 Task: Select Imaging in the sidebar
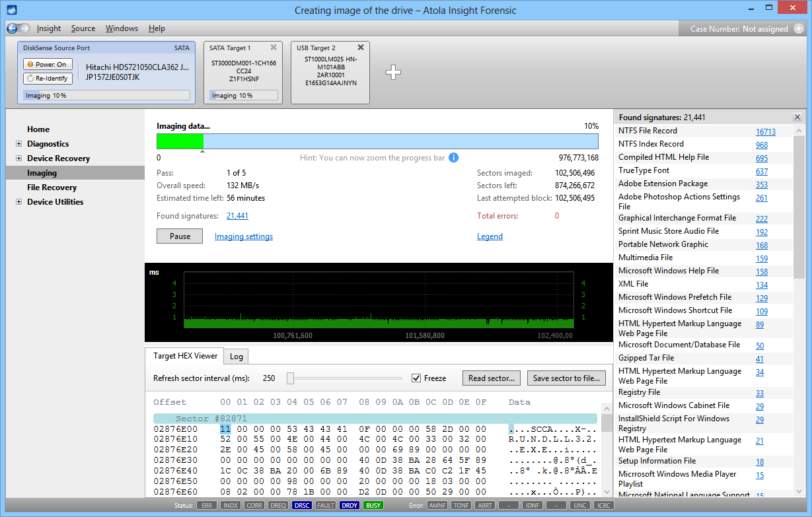click(75, 173)
